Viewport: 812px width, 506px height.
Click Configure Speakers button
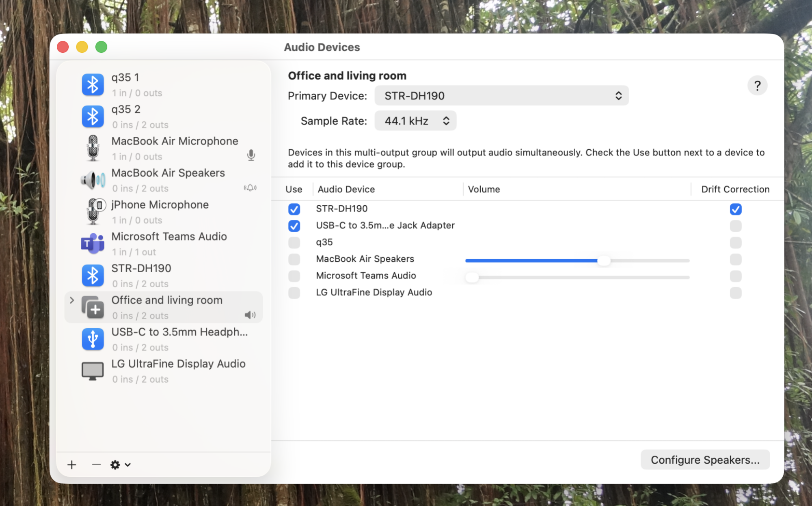click(705, 460)
